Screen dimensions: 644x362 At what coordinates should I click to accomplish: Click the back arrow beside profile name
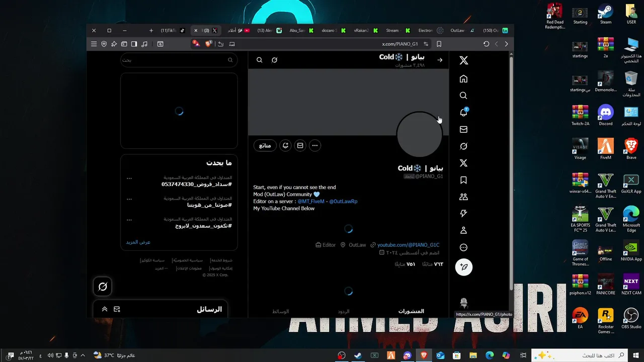[440, 60]
